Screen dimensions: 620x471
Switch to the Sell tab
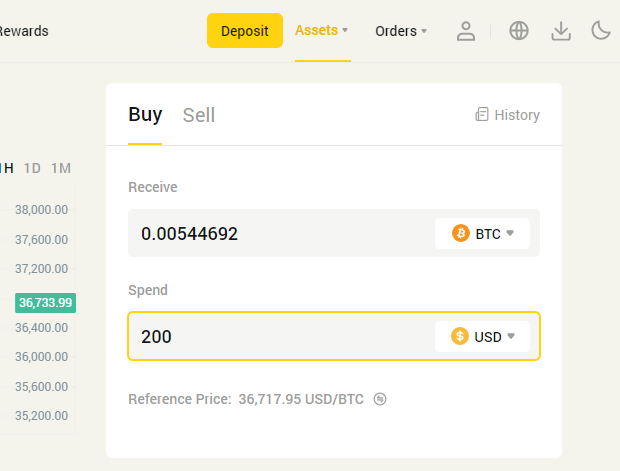click(x=198, y=115)
